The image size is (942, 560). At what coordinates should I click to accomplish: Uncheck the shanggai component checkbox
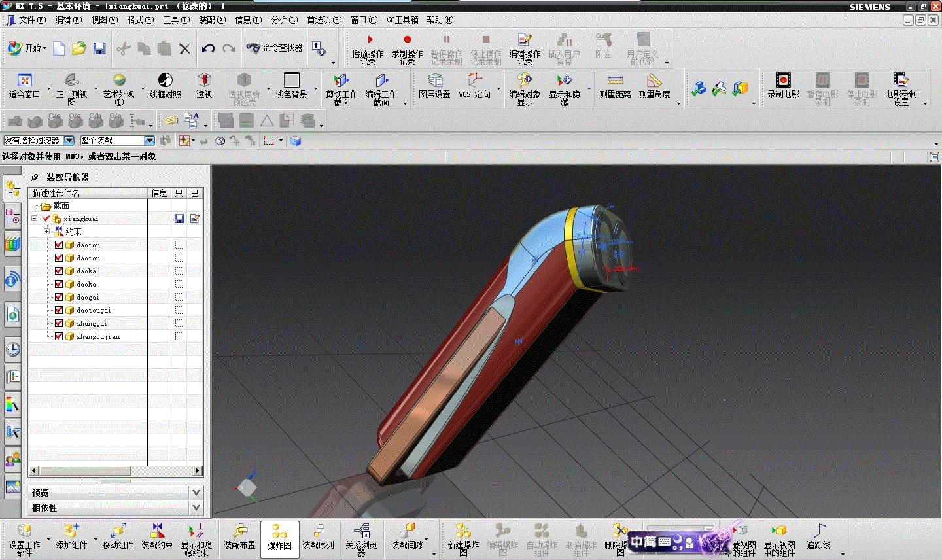tap(59, 323)
